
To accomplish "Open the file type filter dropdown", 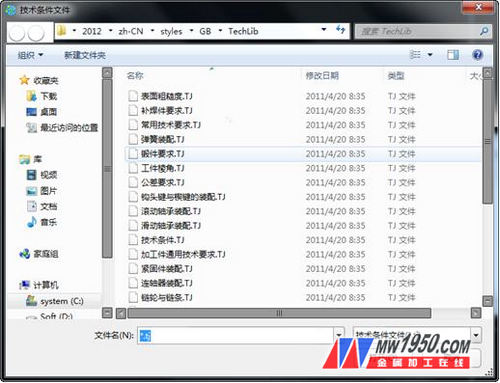I will (476, 334).
